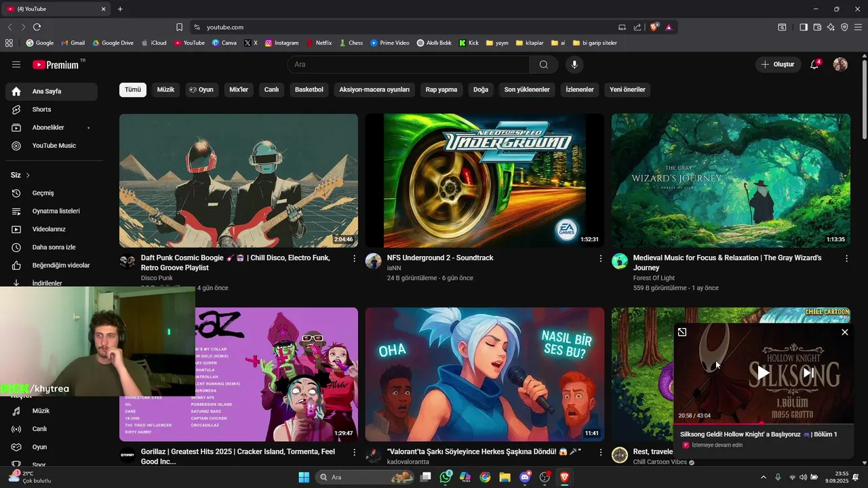868x488 pixels.
Task: Open Canlı in sidebar explore list
Action: (x=52, y=429)
